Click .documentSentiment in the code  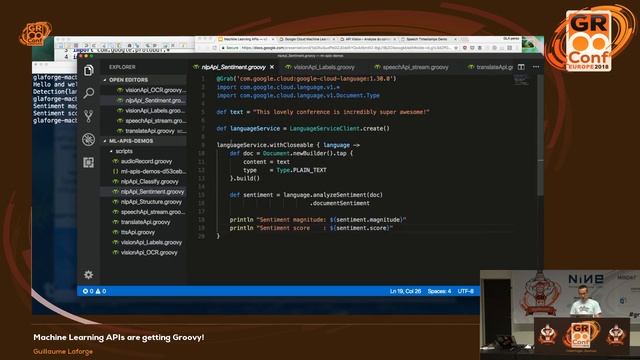click(x=340, y=203)
